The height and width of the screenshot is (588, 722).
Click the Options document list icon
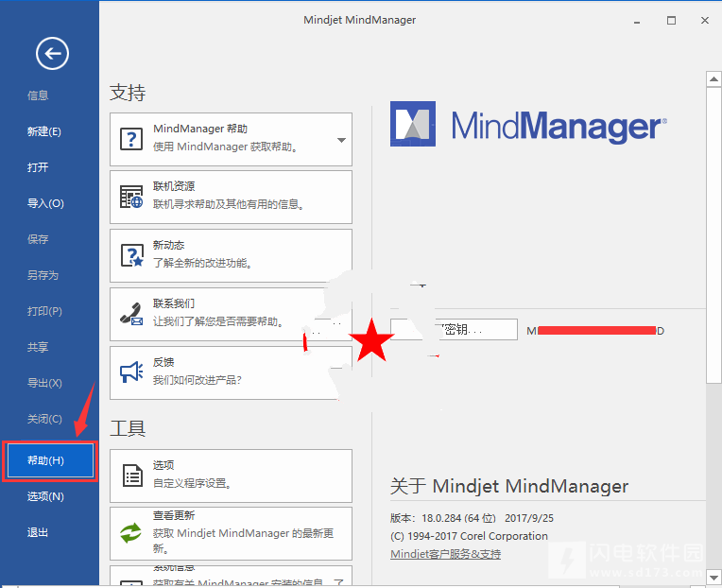[x=132, y=476]
